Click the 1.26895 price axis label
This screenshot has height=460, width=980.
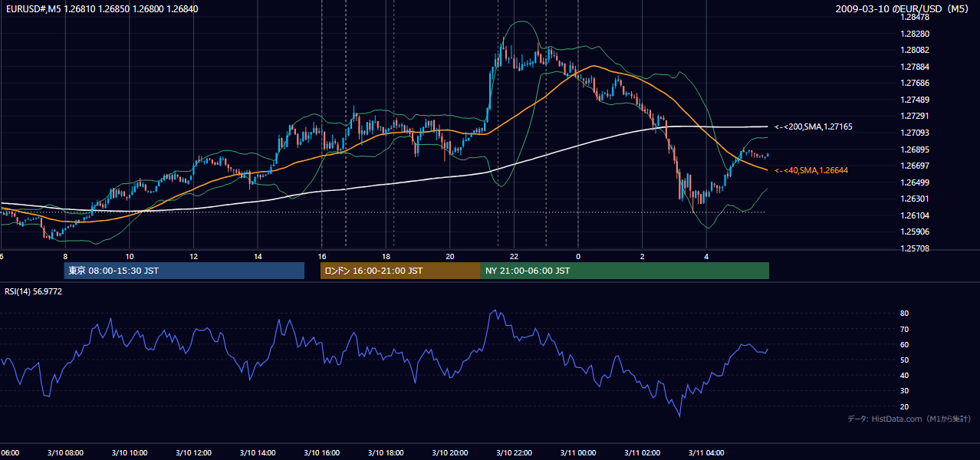914,149
